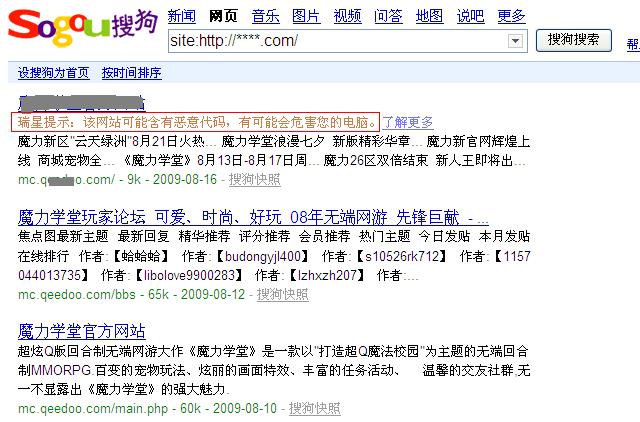Open the 图片 search tab

(x=306, y=16)
